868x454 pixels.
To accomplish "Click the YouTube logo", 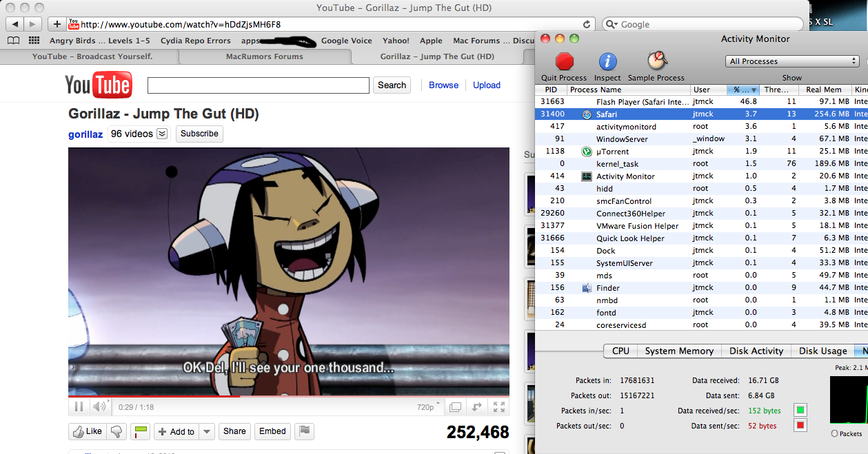I will (x=98, y=85).
